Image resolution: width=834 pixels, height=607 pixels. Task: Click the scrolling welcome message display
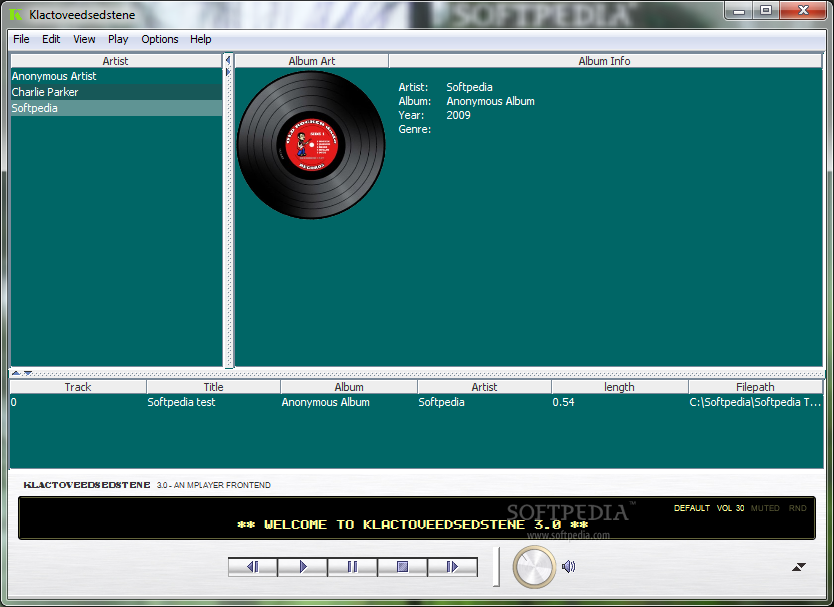(412, 525)
